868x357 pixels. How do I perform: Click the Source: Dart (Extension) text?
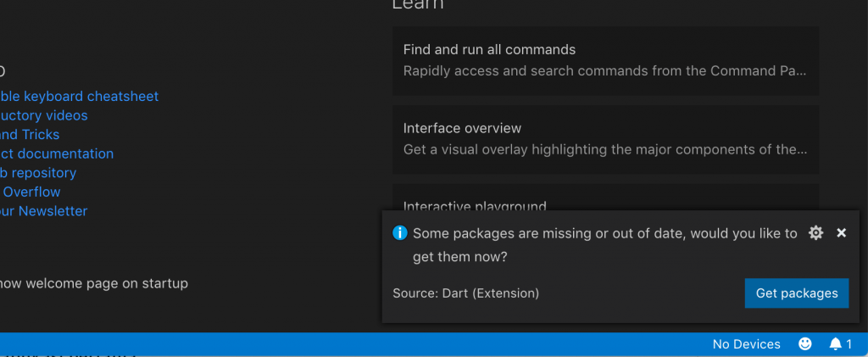tap(465, 293)
